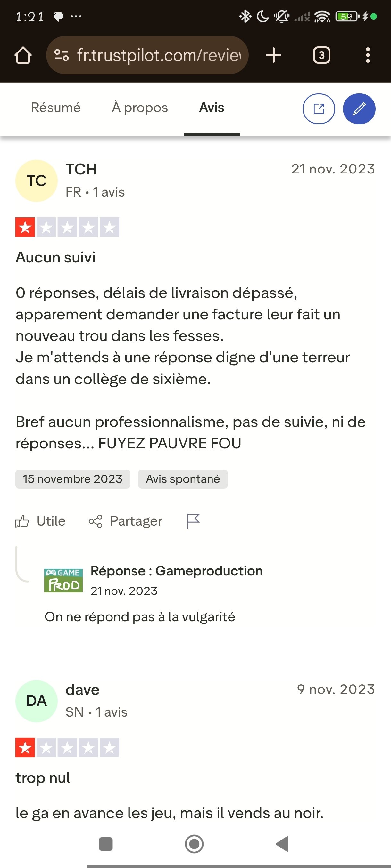Open the browser three-dot menu
This screenshot has width=391, height=868.
tap(368, 55)
